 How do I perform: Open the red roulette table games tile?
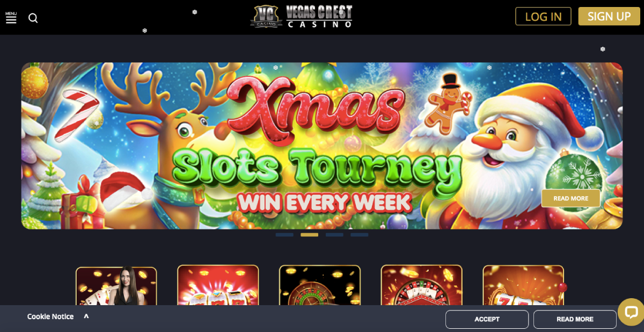pos(422,285)
